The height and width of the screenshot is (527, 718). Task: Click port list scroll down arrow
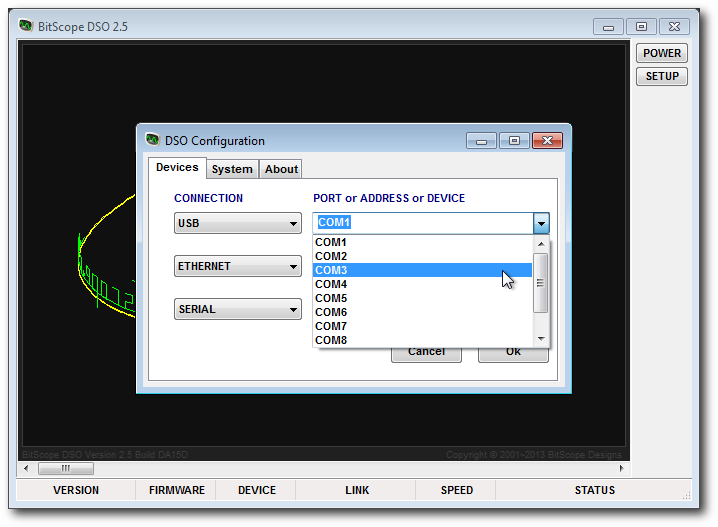click(x=541, y=339)
